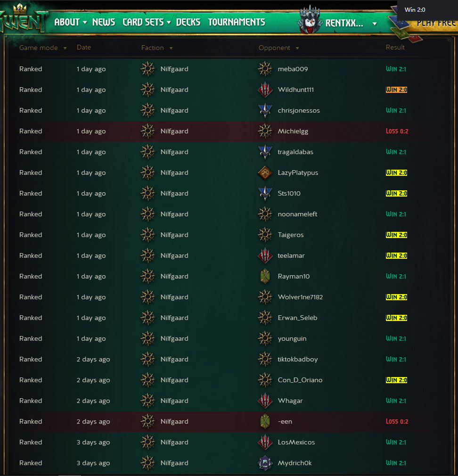Click Wildhunt111's Monsters faction icon
Viewport: 458px width, 476px height.
point(265,90)
